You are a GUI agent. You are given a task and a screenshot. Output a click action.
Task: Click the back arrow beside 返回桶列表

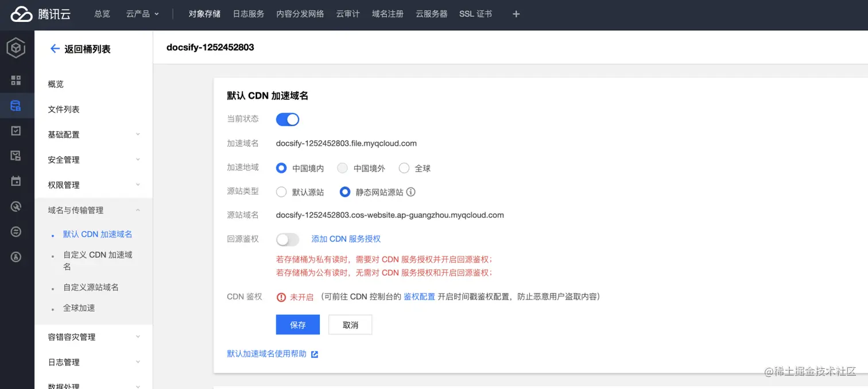[x=55, y=49]
